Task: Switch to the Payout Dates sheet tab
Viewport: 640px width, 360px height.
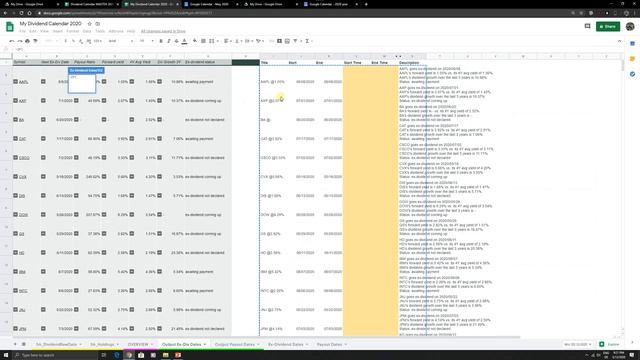Action: [x=329, y=344]
